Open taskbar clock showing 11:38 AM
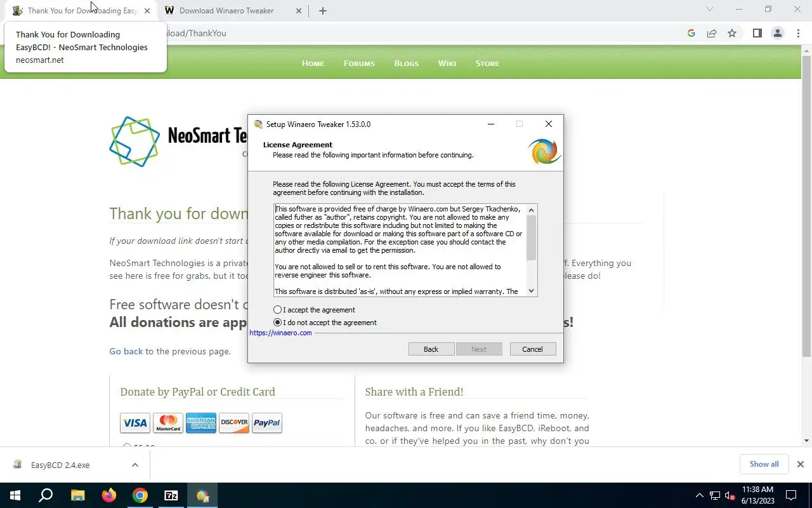812x508 pixels. pyautogui.click(x=757, y=495)
